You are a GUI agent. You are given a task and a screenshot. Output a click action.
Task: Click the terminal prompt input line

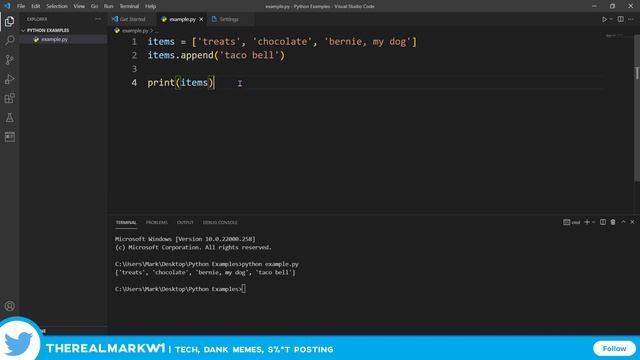180,289
